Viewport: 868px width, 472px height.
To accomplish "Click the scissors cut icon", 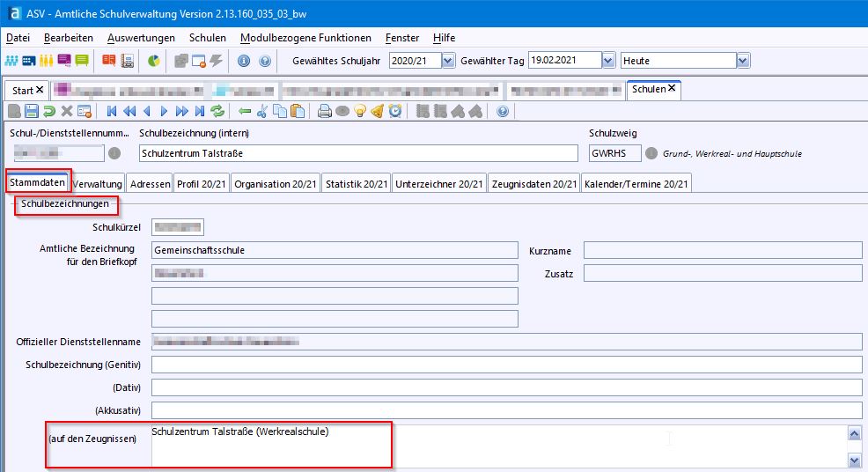I will coord(262,111).
